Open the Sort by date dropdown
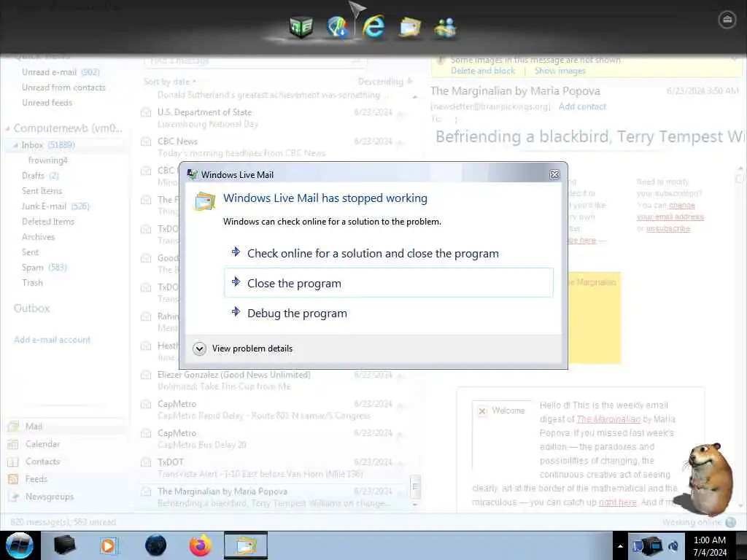 [169, 82]
